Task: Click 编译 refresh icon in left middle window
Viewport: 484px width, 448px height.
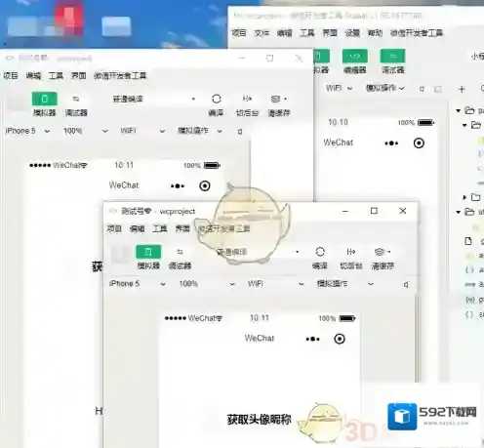Action: point(217,99)
